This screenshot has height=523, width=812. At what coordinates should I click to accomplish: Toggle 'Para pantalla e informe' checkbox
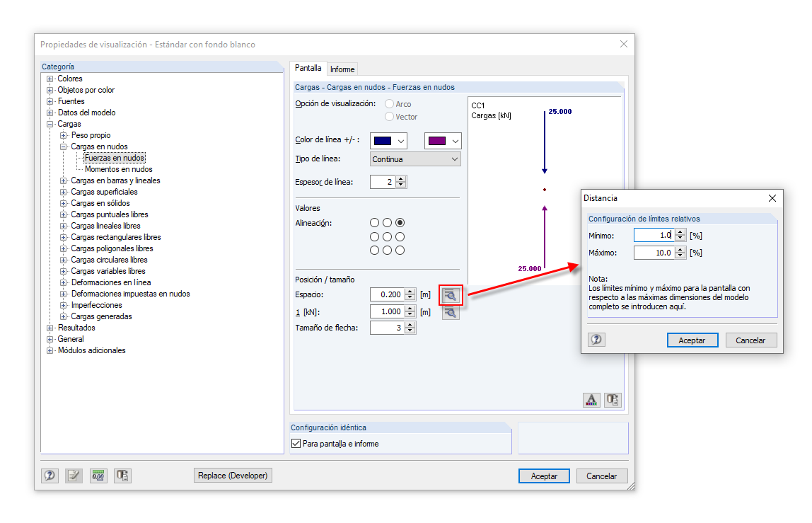[296, 444]
